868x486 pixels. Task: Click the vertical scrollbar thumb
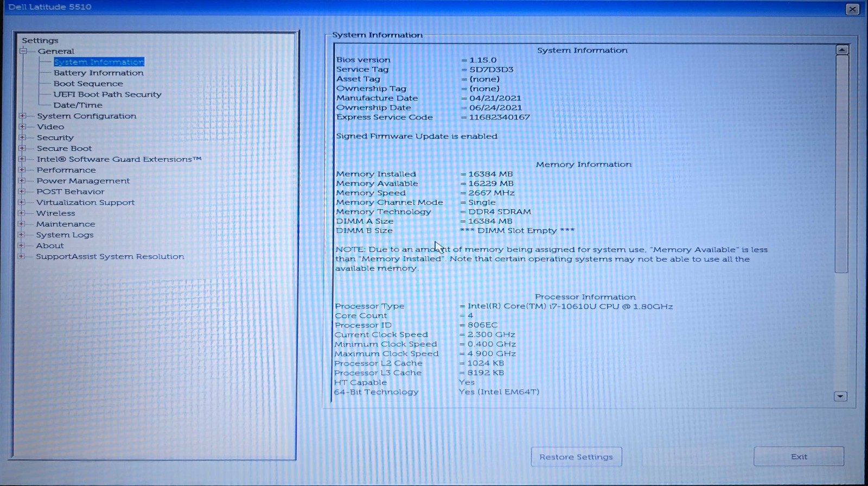coord(841,164)
